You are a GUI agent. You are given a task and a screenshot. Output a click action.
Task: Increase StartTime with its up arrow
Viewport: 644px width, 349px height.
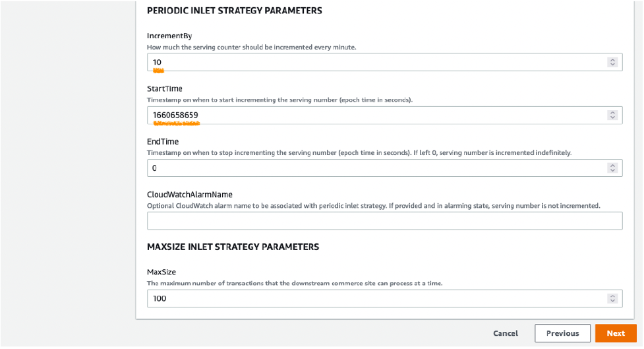(612, 112)
